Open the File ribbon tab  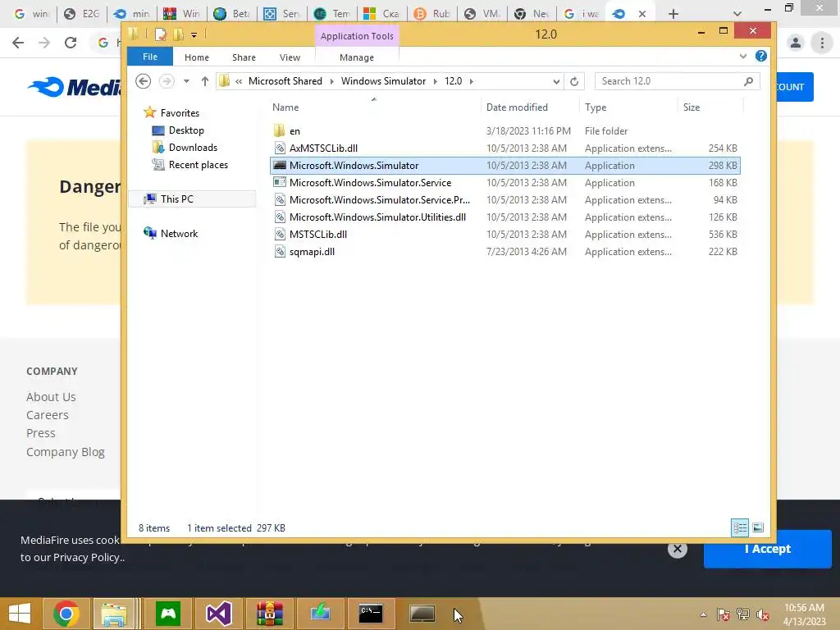pos(150,57)
